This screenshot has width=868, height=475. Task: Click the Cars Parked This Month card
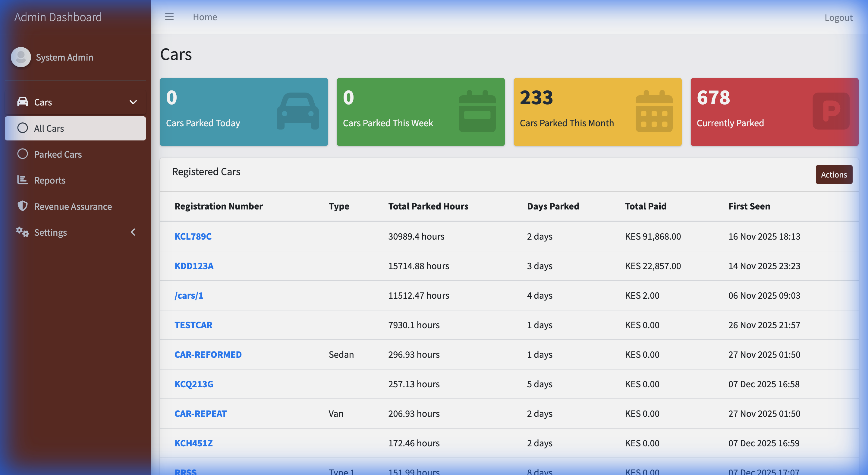597,112
